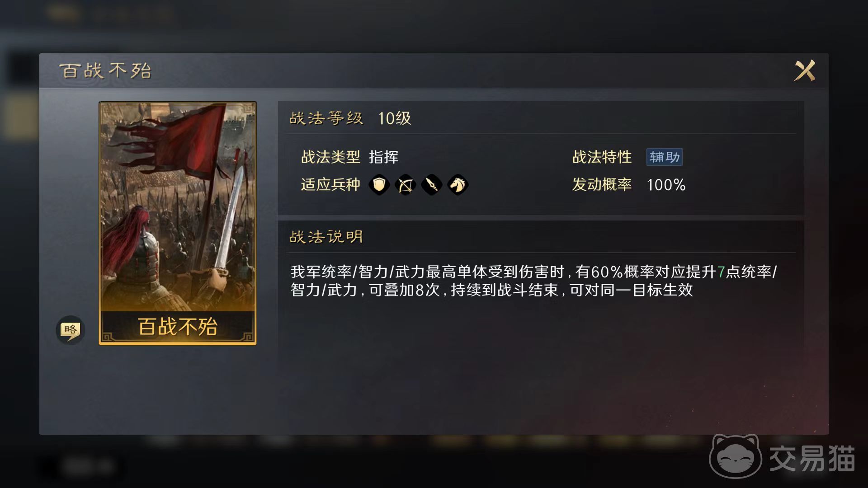Click the shield troop type icon

(379, 184)
